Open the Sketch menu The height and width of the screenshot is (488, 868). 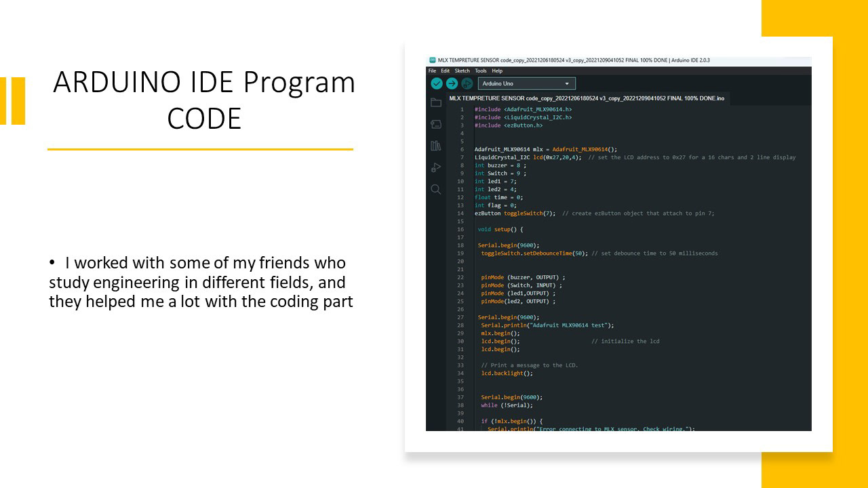[x=462, y=70]
